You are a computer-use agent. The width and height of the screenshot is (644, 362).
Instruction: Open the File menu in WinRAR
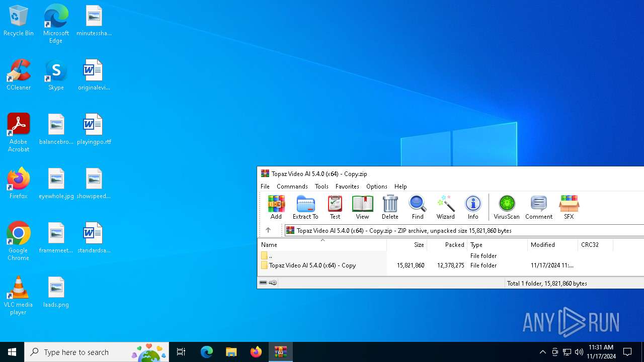265,186
